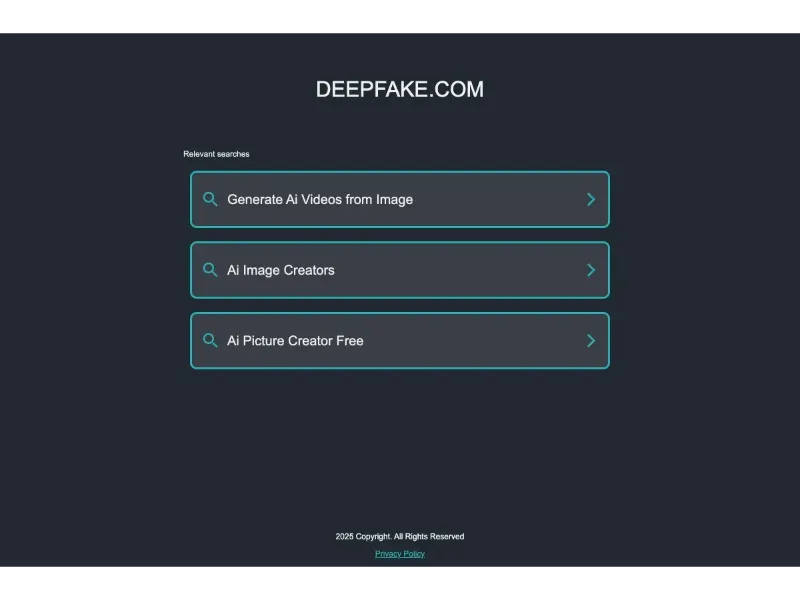Click the magnifier icon beside 'Generate Ai Videos from Image'
This screenshot has height=600, width=800.
click(x=210, y=199)
